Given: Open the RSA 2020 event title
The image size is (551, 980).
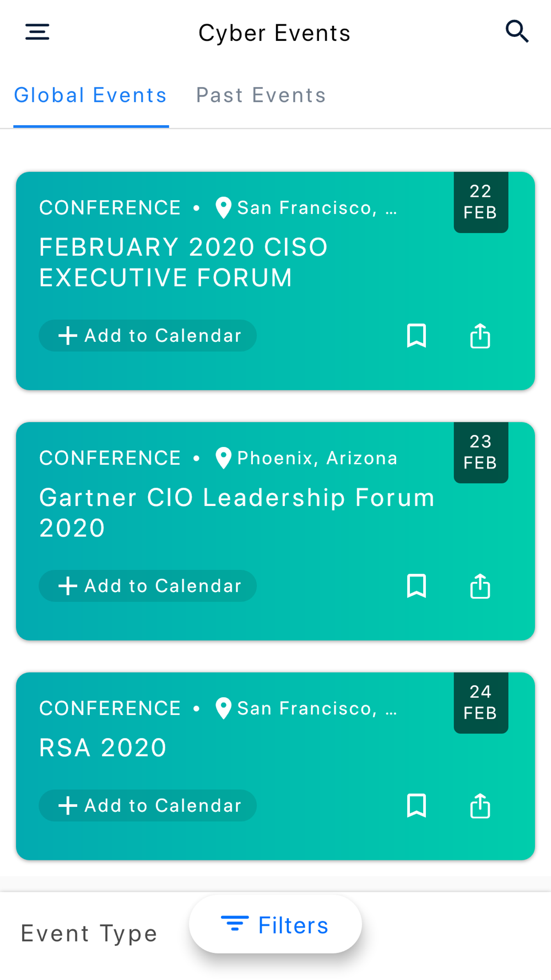Looking at the screenshot, I should tap(103, 748).
